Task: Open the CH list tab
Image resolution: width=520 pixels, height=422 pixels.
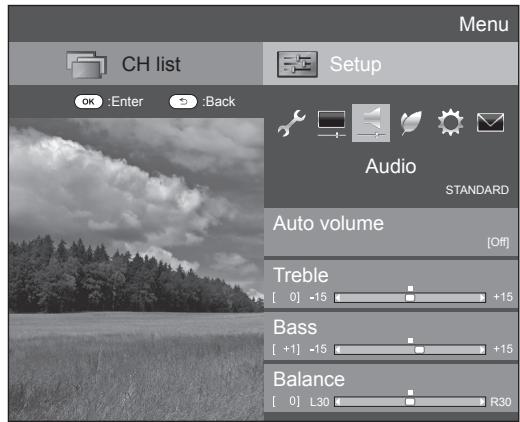Action: (x=136, y=64)
